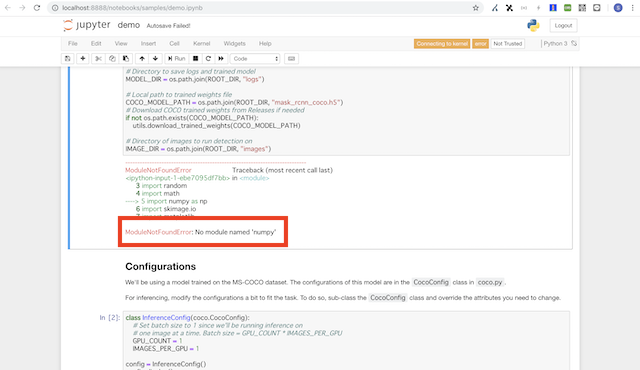
Task: Interrupt the kernel with stop icon
Action: [196, 59]
